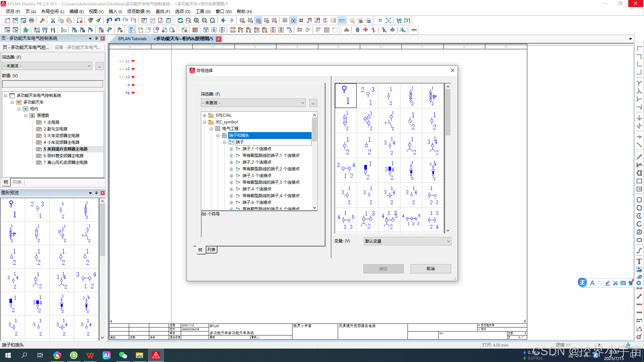644x362 pixels.
Task: Open settings with the wrench icon
Action: tap(42, 20)
